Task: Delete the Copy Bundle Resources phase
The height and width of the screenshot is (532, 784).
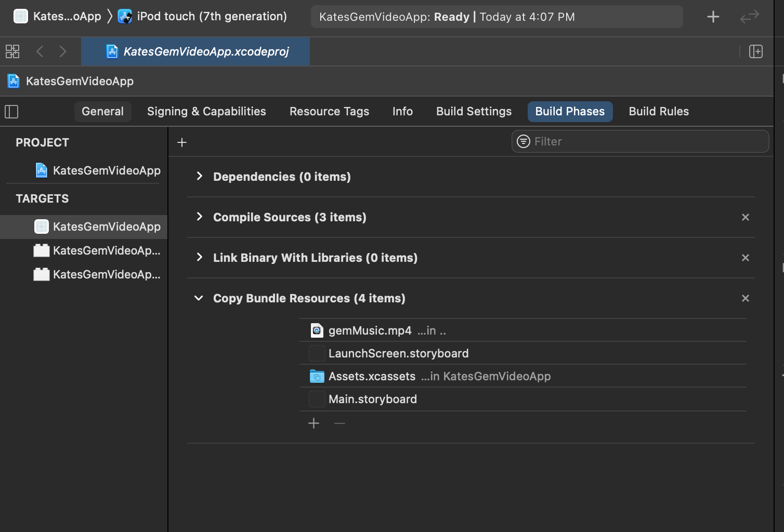Action: [x=745, y=298]
